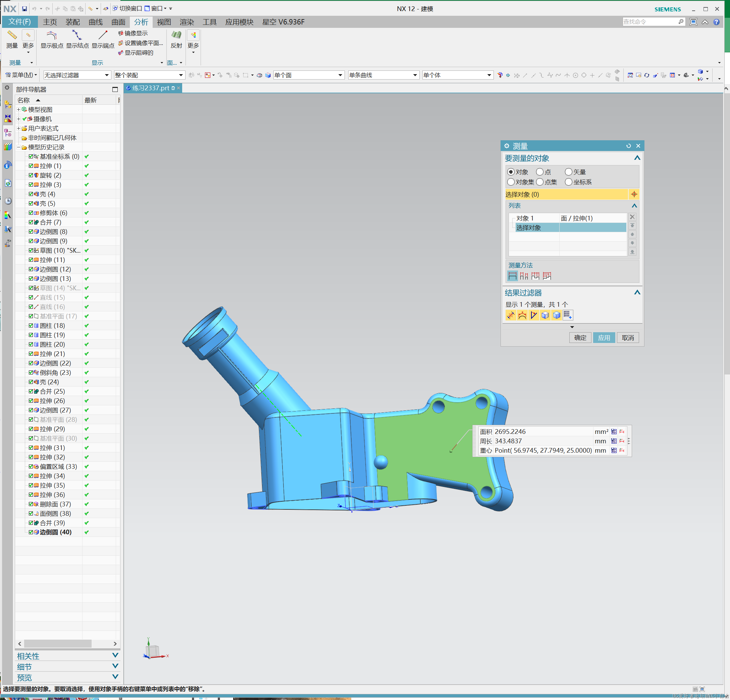730x700 pixels.
Task: Select the last 测量方法 method icon
Action: tap(547, 276)
